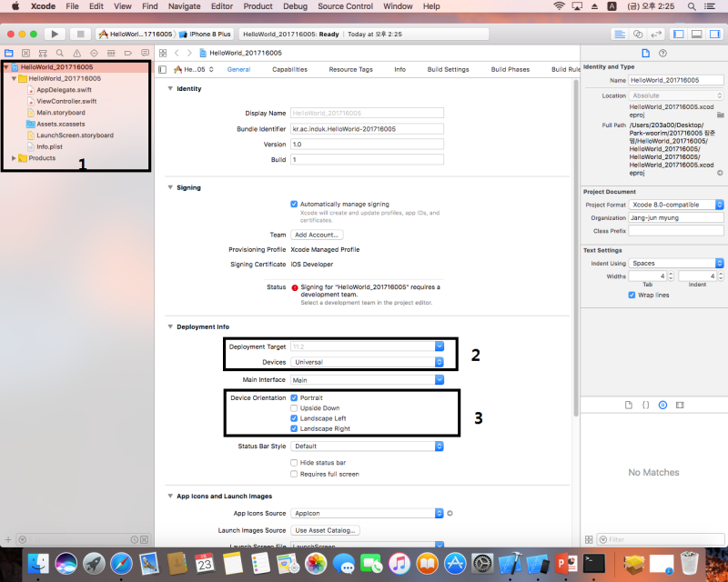Open the Source Control navigator
This screenshot has width=728, height=582.
(x=26, y=53)
